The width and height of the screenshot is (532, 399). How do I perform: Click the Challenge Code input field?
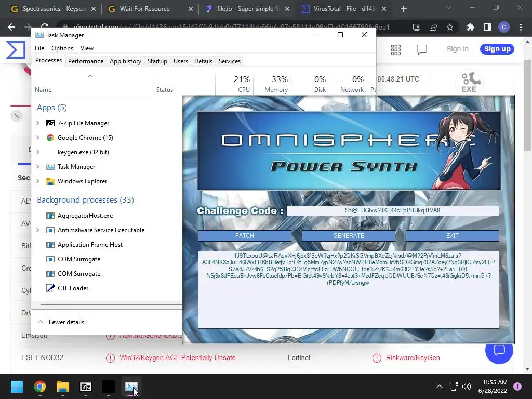pyautogui.click(x=393, y=211)
